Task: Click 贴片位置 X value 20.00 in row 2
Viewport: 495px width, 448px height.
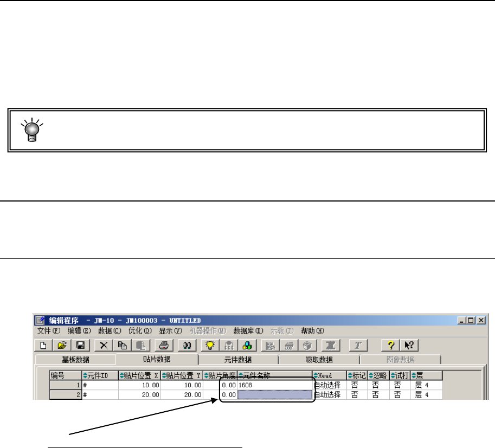Action: (139, 395)
